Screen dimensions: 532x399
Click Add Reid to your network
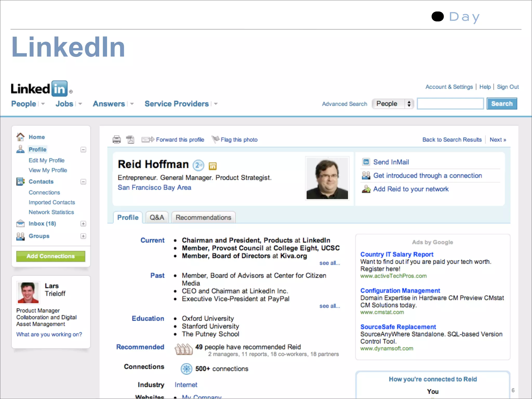click(x=411, y=189)
